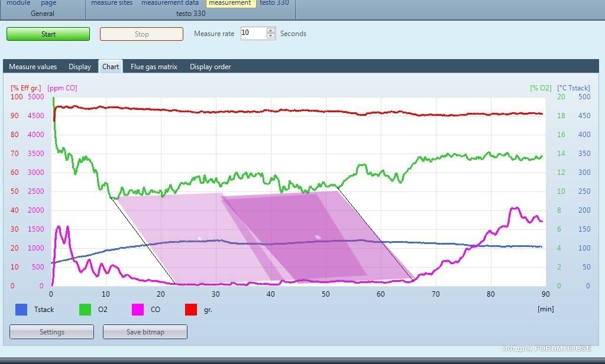605x364 pixels.
Task: Click the magenta CO legend swatch
Action: point(138,310)
